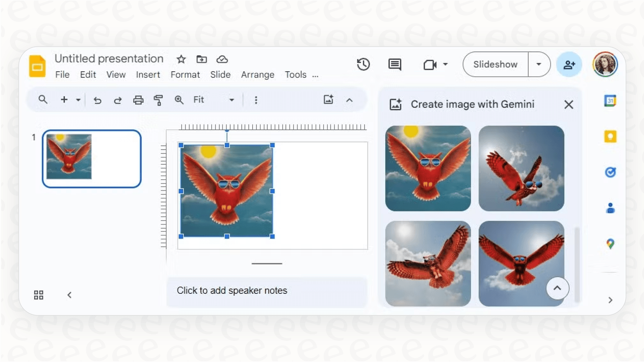Open Google Tasks in the side panel

pos(610,172)
